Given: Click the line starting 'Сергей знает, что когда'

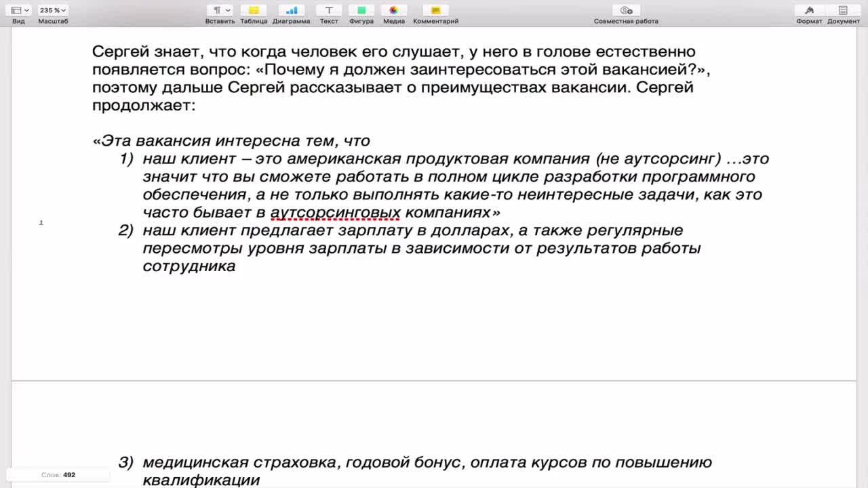Looking at the screenshot, I should pyautogui.click(x=394, y=52).
